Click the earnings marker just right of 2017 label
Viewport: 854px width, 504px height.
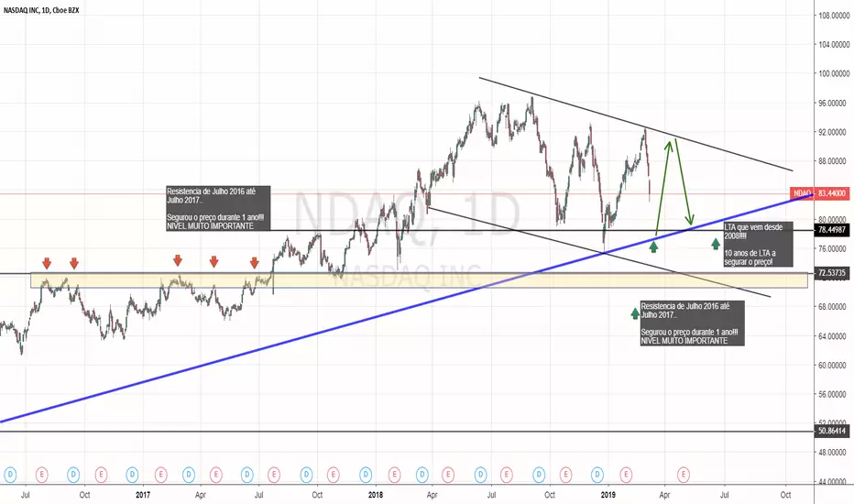tap(160, 475)
